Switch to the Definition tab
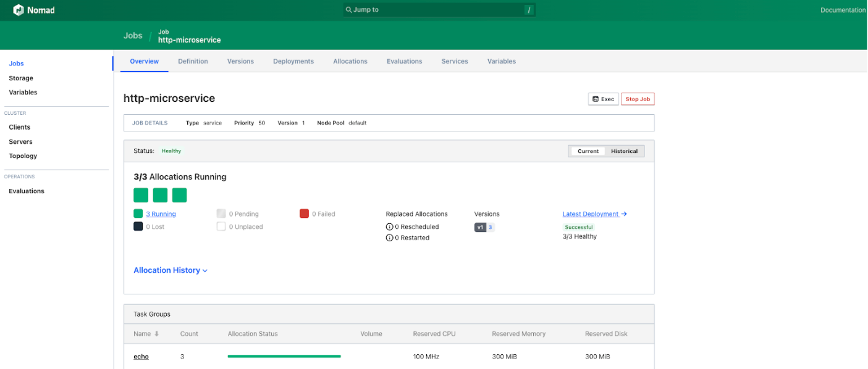868x369 pixels. click(193, 61)
